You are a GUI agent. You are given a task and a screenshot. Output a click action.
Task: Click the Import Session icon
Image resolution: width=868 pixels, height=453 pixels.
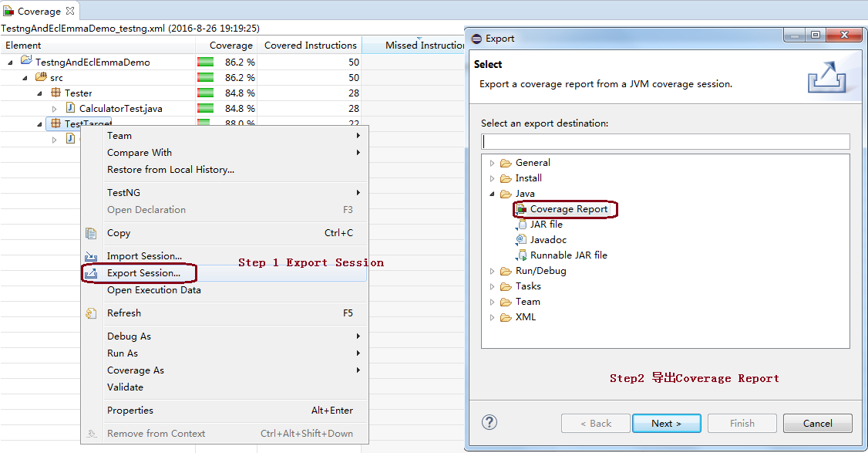(91, 256)
